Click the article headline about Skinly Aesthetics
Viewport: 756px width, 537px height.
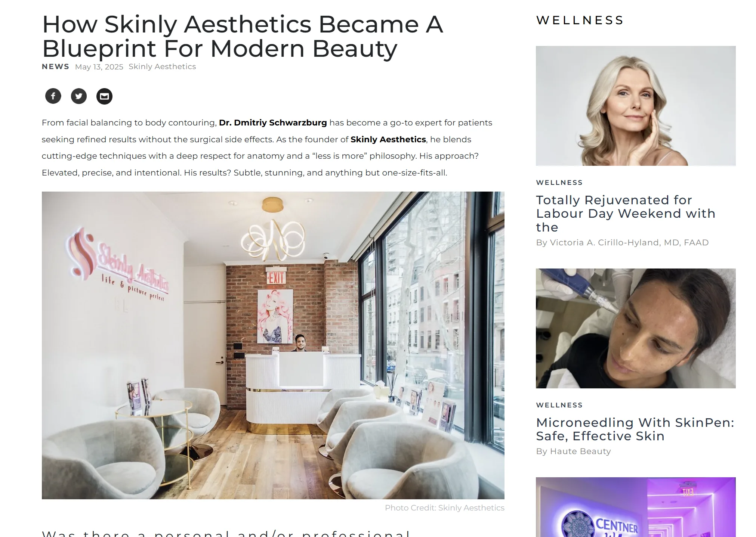click(243, 36)
